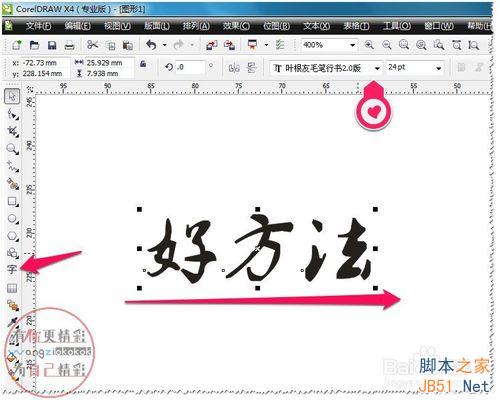
Task: Open the 位图(B) menu
Action: [x=276, y=26]
